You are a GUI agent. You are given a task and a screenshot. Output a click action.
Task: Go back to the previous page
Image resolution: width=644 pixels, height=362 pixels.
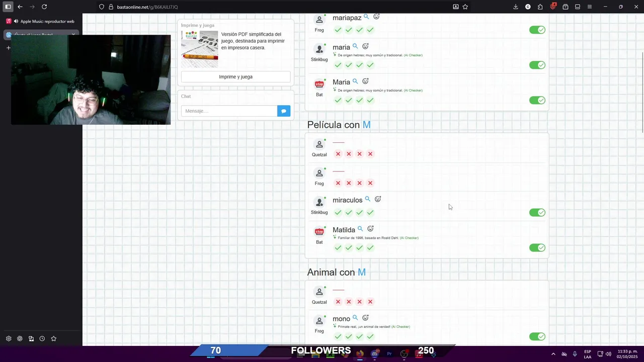click(x=20, y=7)
